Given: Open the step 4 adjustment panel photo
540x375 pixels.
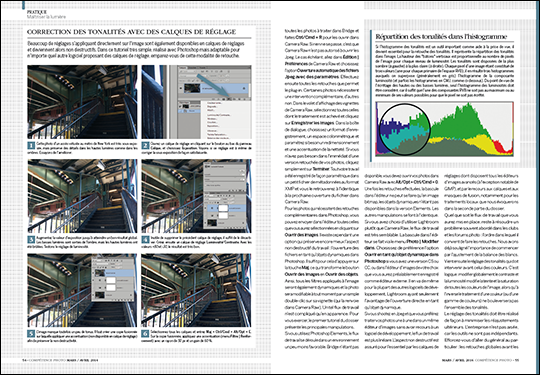Looking at the screenshot, I should click(197, 196).
